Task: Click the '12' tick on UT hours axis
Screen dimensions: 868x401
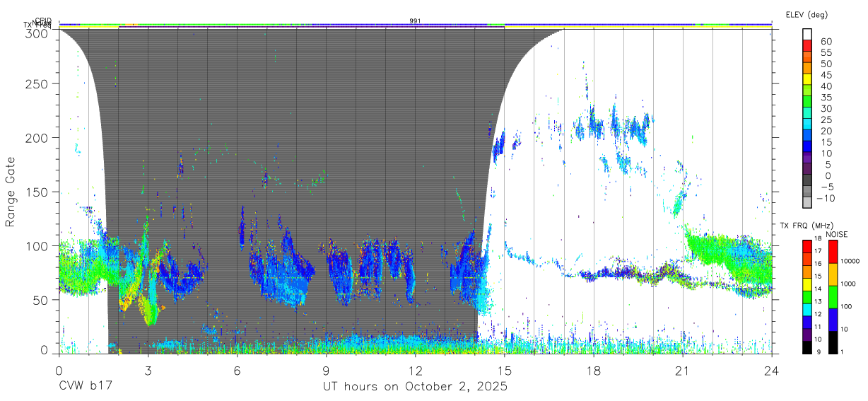Action: [x=415, y=370]
